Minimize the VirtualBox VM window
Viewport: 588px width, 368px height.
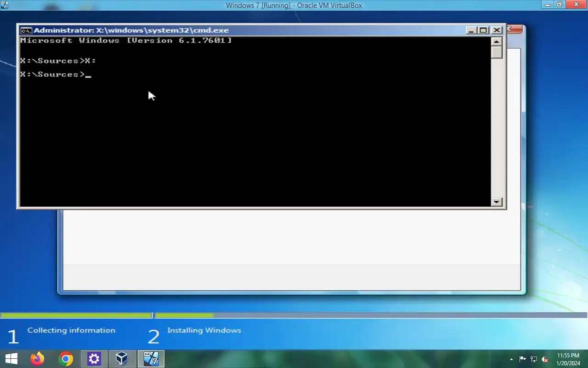547,5
